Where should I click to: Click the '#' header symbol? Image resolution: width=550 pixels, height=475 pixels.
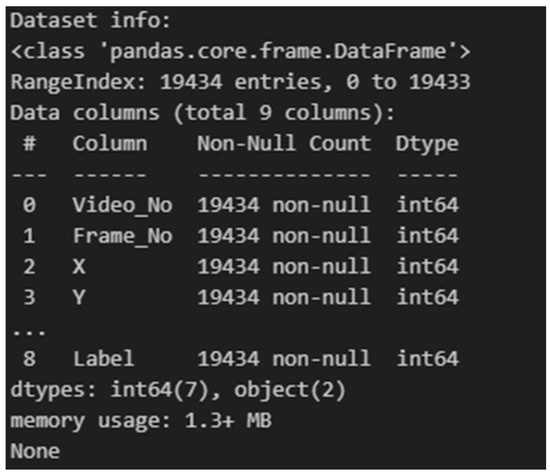pos(29,143)
